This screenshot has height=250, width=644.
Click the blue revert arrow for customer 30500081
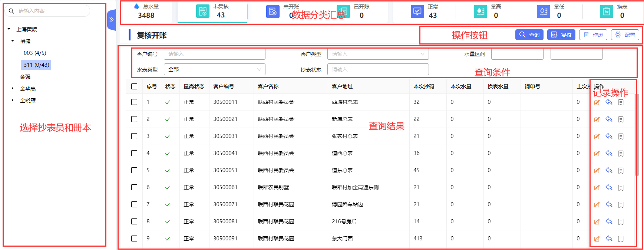click(x=609, y=221)
